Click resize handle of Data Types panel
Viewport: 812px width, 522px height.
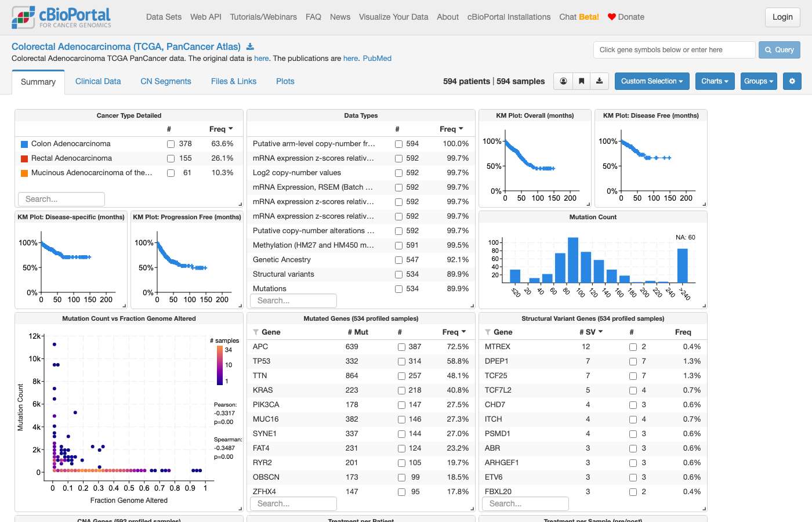(472, 306)
